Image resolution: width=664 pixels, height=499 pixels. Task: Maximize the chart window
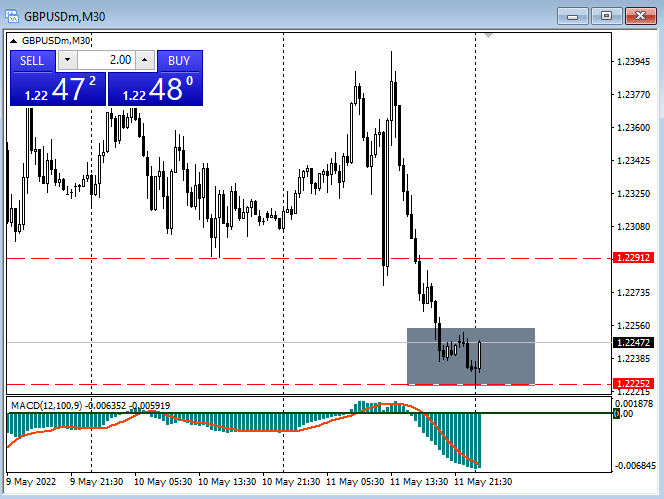tap(606, 16)
